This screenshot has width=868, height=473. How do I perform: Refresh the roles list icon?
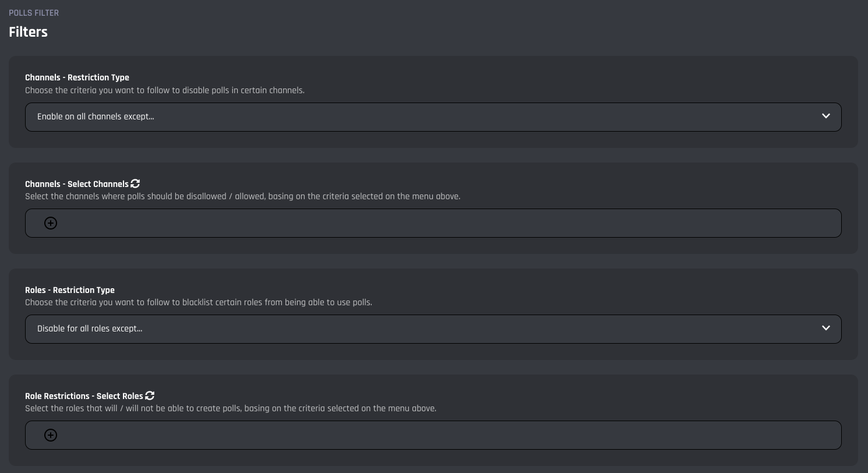[x=150, y=396]
